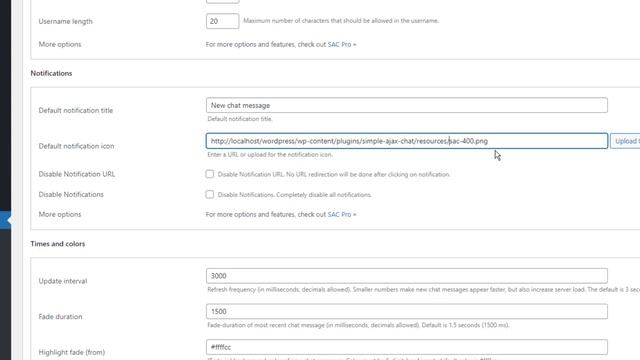Click the Disable Notification URL label
Screen dimensions: 640x360
(x=77, y=174)
